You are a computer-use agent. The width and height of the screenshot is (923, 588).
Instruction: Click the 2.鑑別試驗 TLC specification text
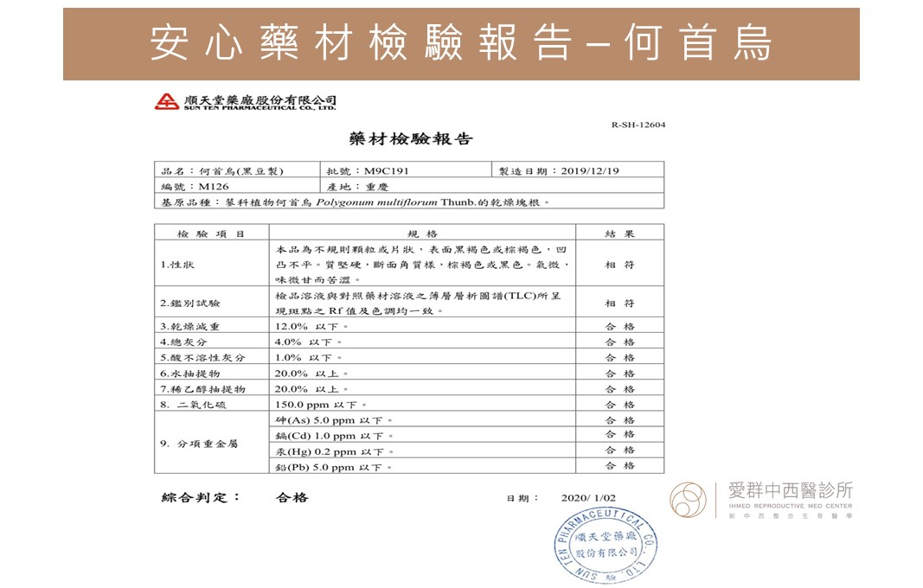tap(421, 303)
